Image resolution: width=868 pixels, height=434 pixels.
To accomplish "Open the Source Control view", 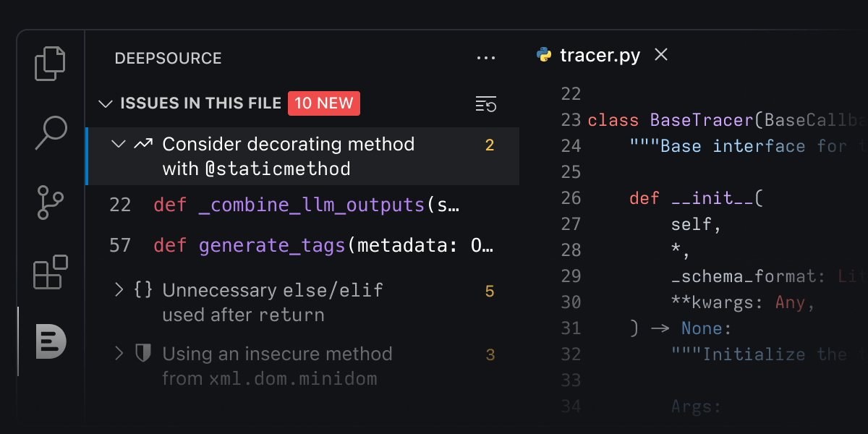I will point(50,203).
